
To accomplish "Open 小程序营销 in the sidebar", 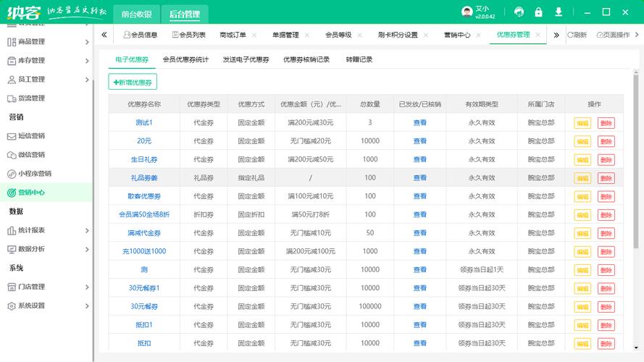I will tap(34, 174).
